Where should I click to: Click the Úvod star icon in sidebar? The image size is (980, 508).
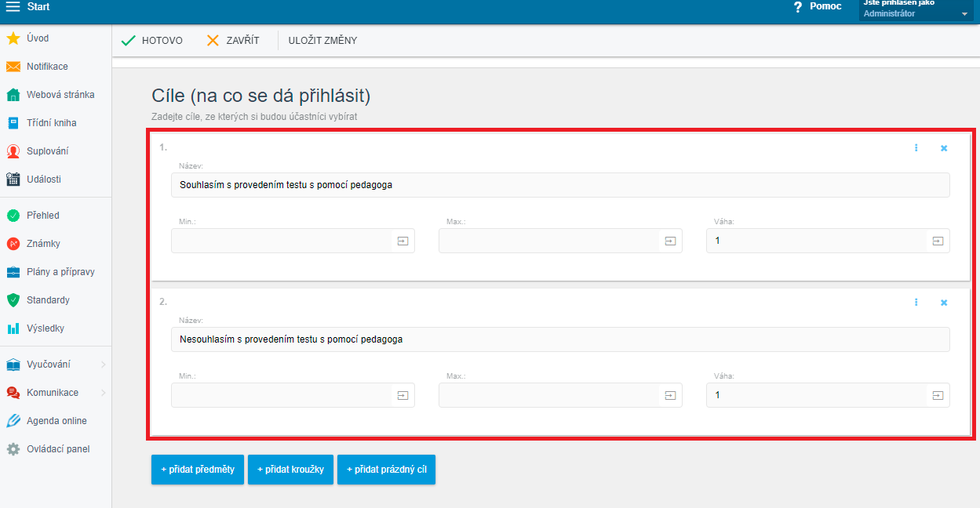coord(13,38)
